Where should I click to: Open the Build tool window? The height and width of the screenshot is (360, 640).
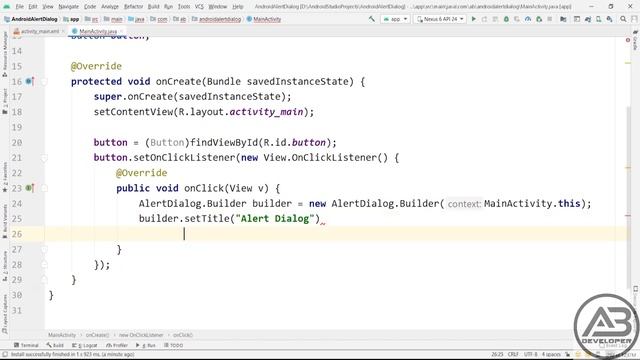coord(55,345)
